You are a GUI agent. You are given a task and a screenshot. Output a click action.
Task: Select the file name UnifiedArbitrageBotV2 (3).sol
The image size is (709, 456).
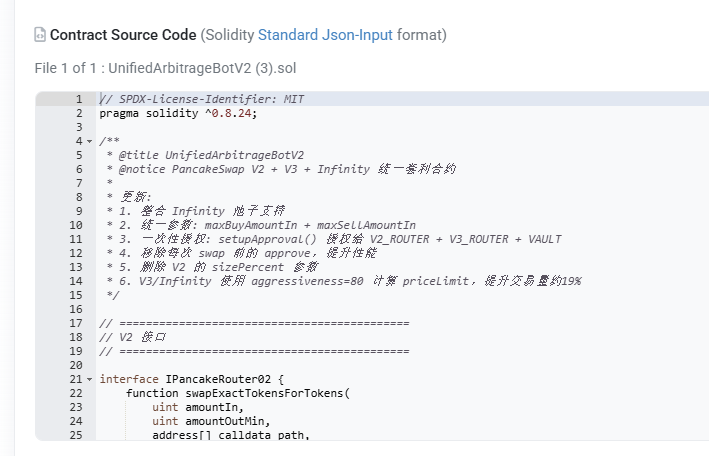(x=202, y=68)
